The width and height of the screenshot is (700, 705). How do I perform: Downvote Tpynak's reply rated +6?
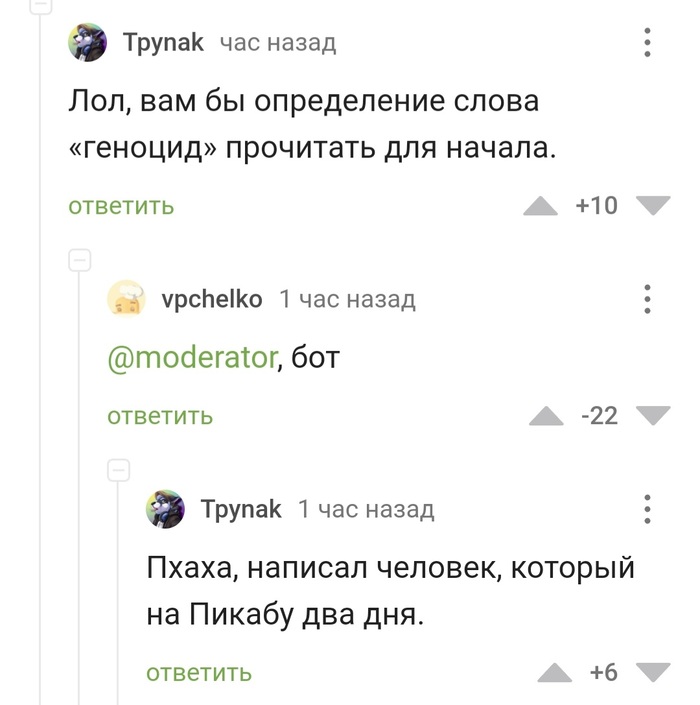click(653, 672)
